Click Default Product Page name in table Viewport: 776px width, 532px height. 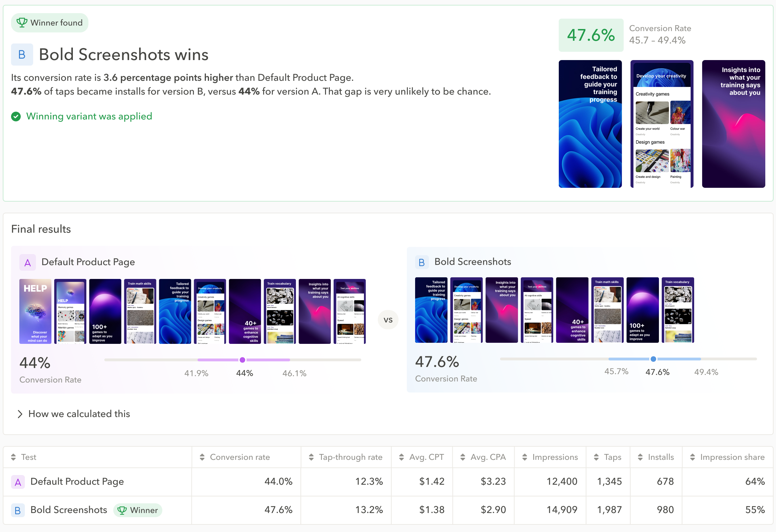point(77,482)
